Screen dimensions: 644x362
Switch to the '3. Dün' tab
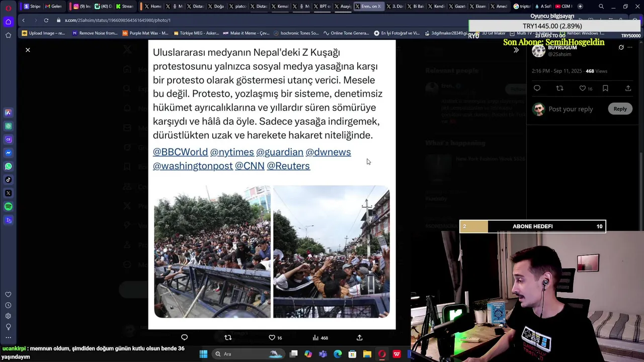(x=394, y=7)
